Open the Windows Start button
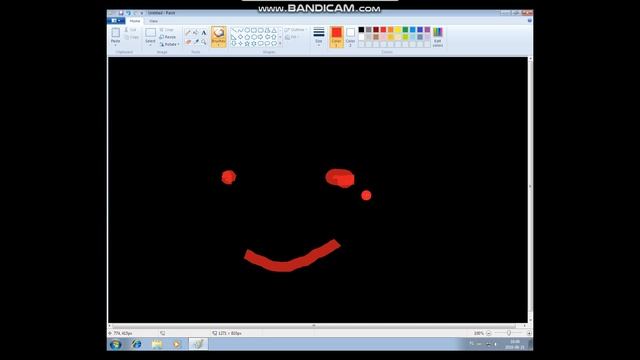 116,344
